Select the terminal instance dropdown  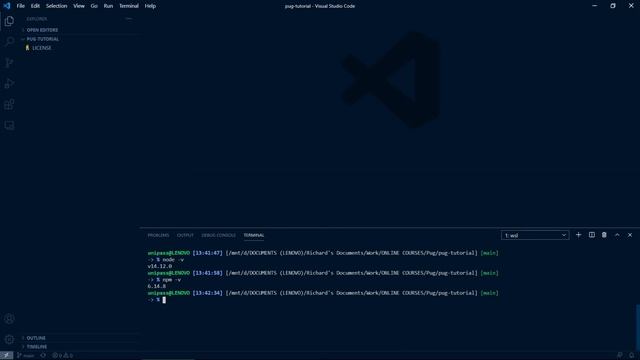pos(535,236)
